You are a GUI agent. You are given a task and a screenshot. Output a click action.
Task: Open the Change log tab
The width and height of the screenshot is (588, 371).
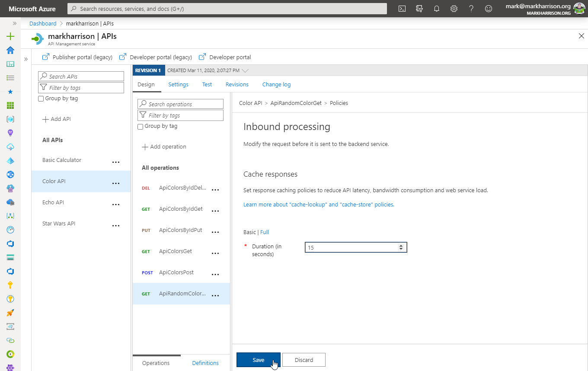(x=276, y=84)
